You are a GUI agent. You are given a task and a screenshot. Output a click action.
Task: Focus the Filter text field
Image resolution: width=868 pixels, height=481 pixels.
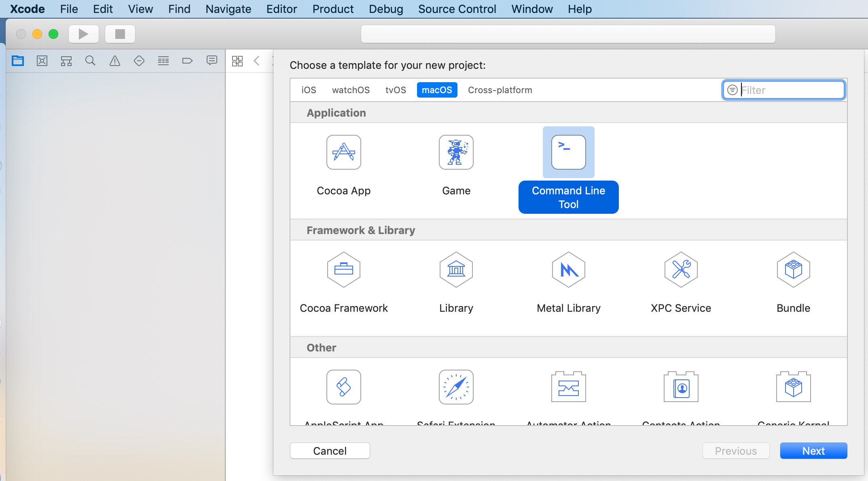783,90
